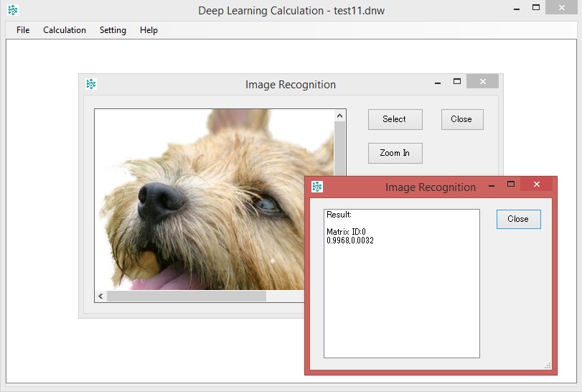This screenshot has width=582, height=392.
Task: Click scroll up arrow of image viewer
Action: point(339,116)
